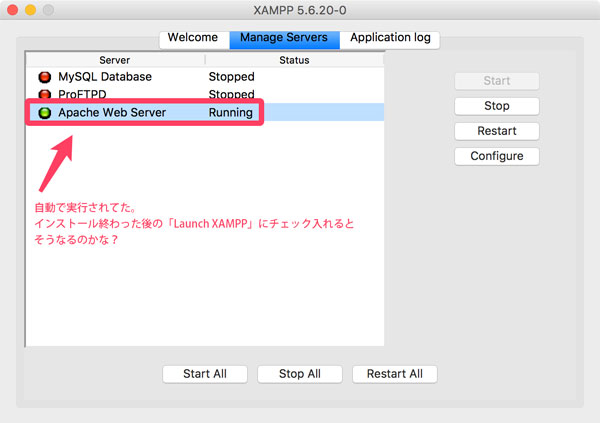The width and height of the screenshot is (600, 423).
Task: Select the MySQL Database row
Action: click(x=205, y=77)
